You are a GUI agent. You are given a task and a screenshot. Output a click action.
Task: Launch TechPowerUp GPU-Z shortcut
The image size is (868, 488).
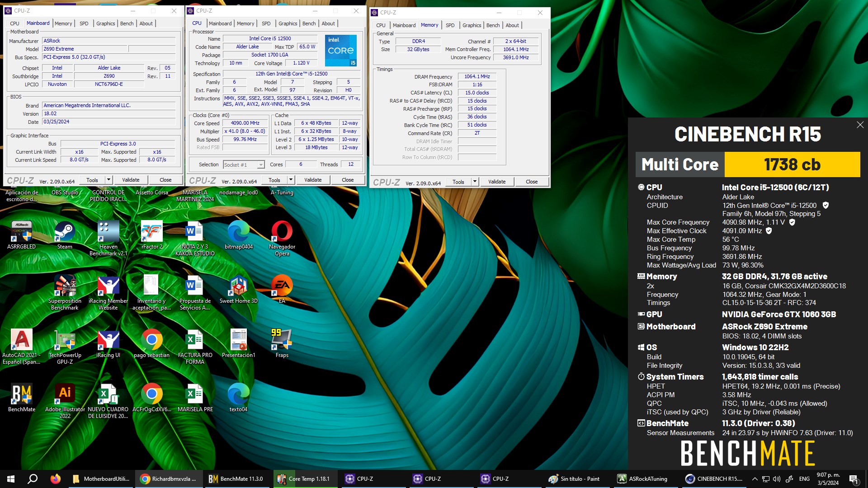(65, 347)
